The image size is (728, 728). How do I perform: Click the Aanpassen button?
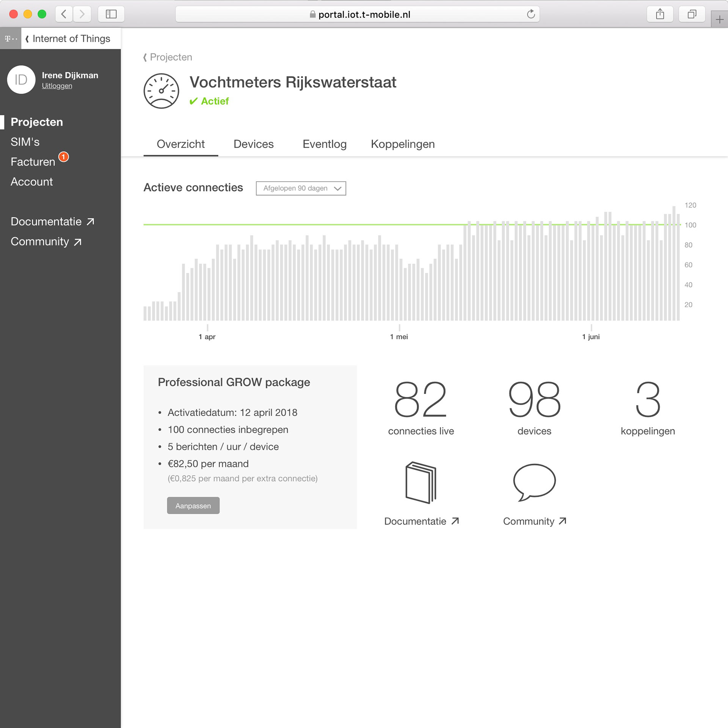click(x=193, y=506)
